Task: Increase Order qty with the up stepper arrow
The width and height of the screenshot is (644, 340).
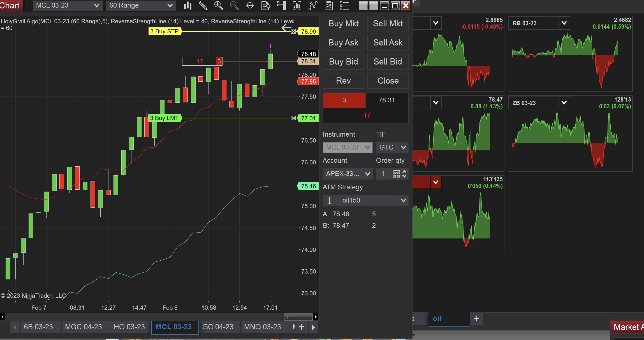Action: click(x=405, y=172)
